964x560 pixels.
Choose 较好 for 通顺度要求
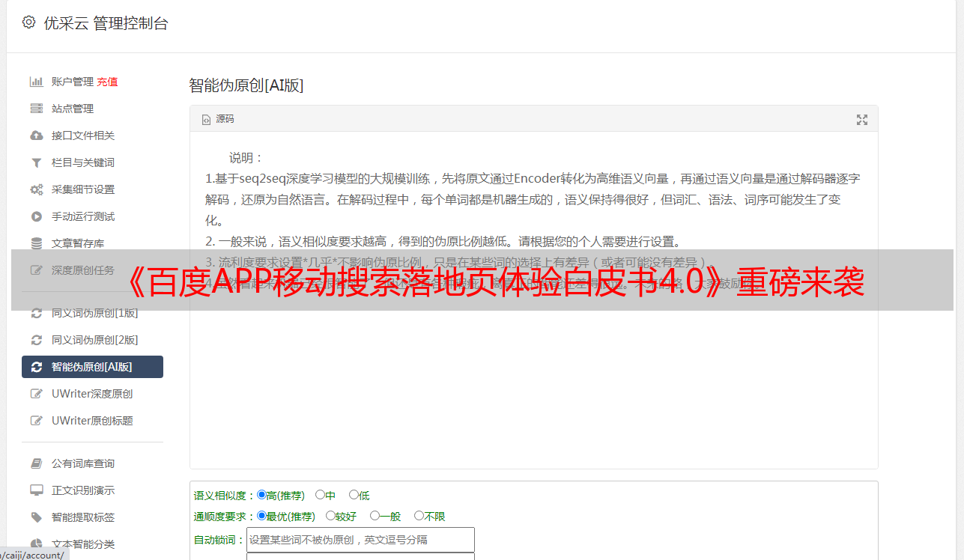pyautogui.click(x=330, y=516)
